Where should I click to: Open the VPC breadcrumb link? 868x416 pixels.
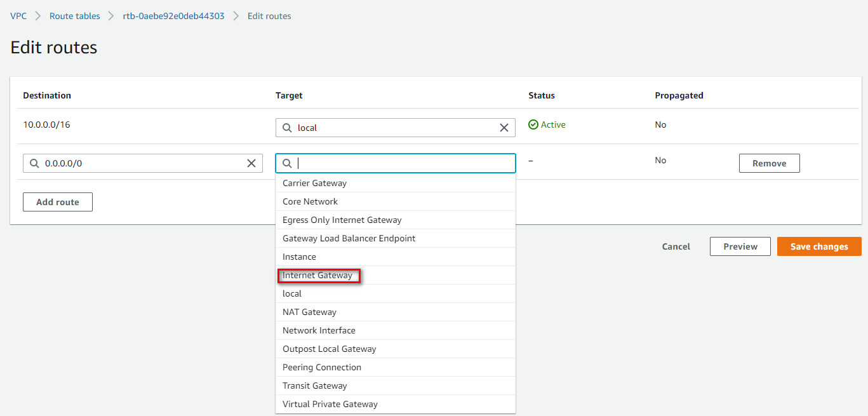[x=18, y=15]
